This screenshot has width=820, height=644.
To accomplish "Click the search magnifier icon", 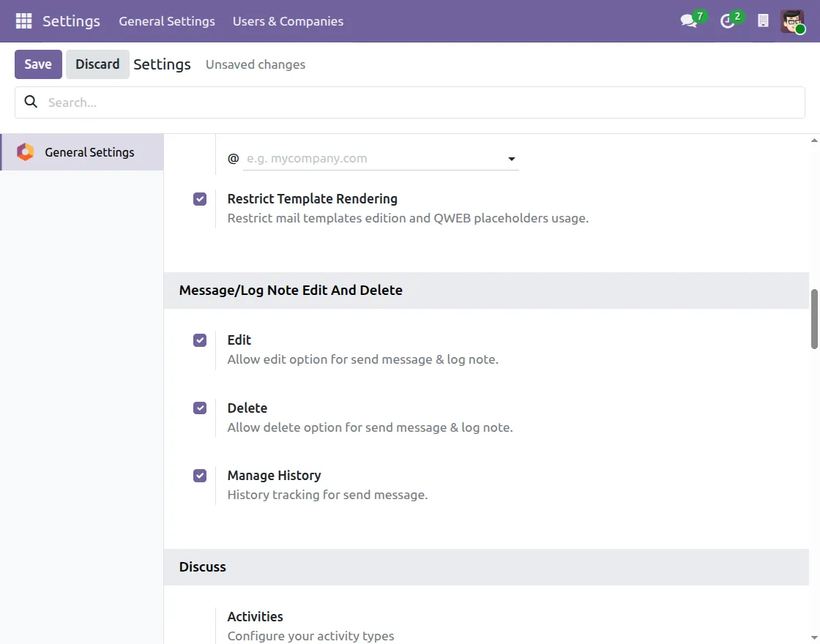I will [30, 102].
